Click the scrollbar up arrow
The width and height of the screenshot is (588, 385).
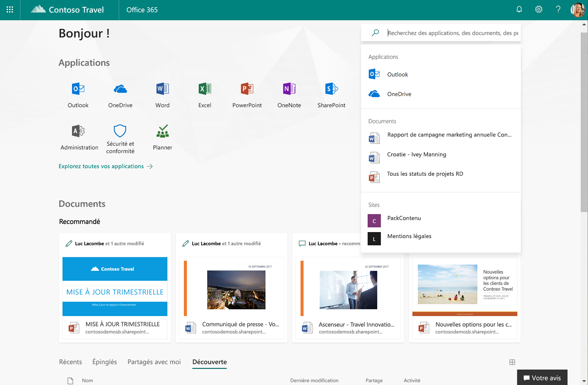tap(584, 24)
